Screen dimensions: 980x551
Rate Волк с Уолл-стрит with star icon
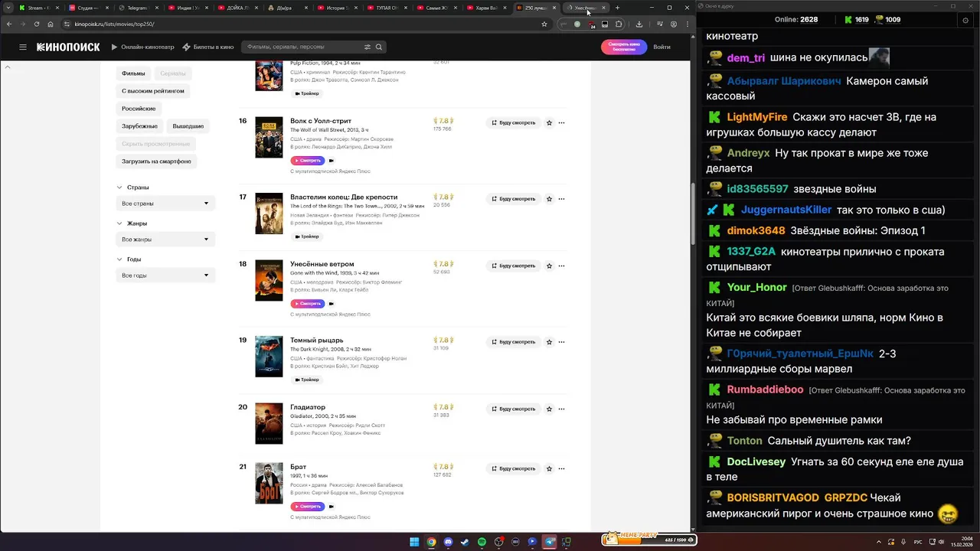[x=549, y=122]
